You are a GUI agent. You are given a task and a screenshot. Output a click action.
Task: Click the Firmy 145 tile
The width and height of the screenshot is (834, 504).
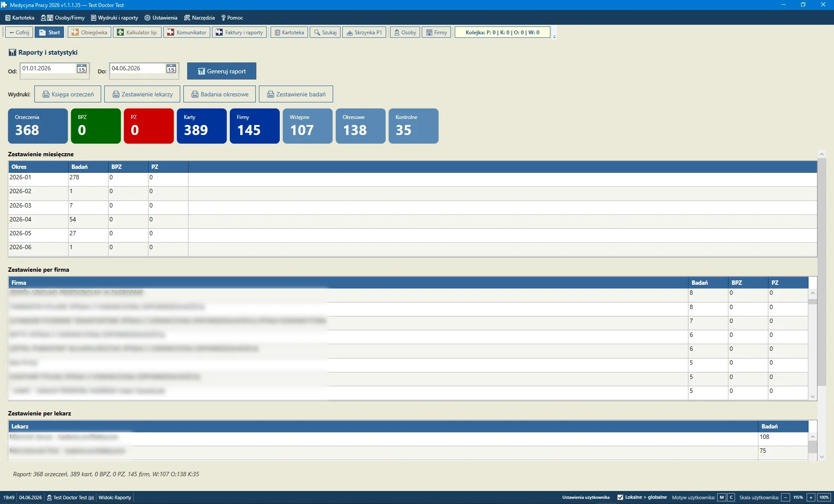coord(255,126)
